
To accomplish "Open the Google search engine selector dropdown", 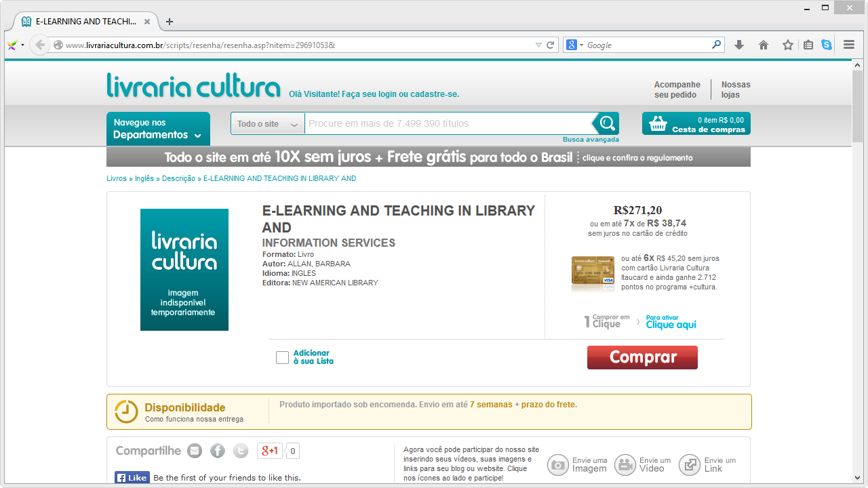I will click(575, 45).
